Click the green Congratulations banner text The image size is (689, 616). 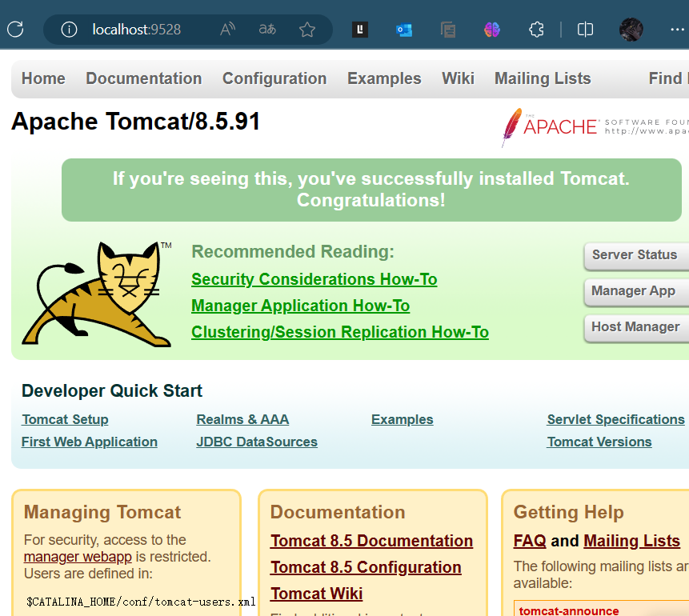[x=371, y=190]
